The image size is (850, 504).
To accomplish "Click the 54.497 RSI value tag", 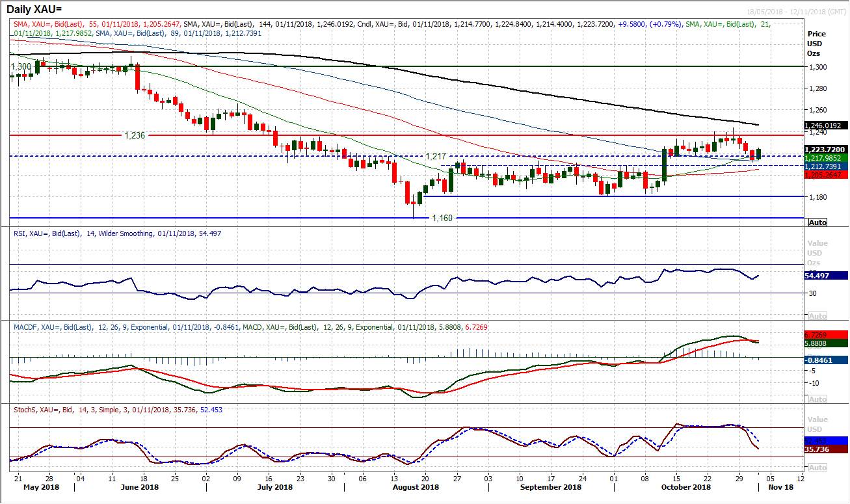I will (x=825, y=276).
